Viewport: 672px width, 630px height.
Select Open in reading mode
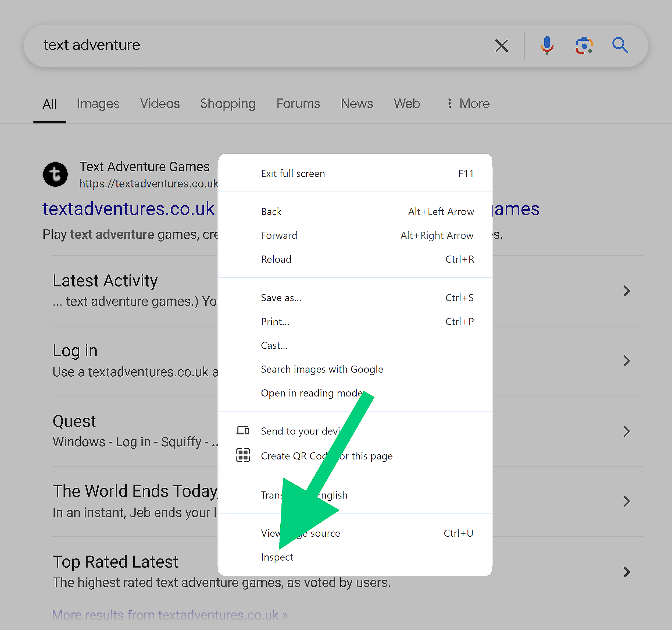[355, 393]
